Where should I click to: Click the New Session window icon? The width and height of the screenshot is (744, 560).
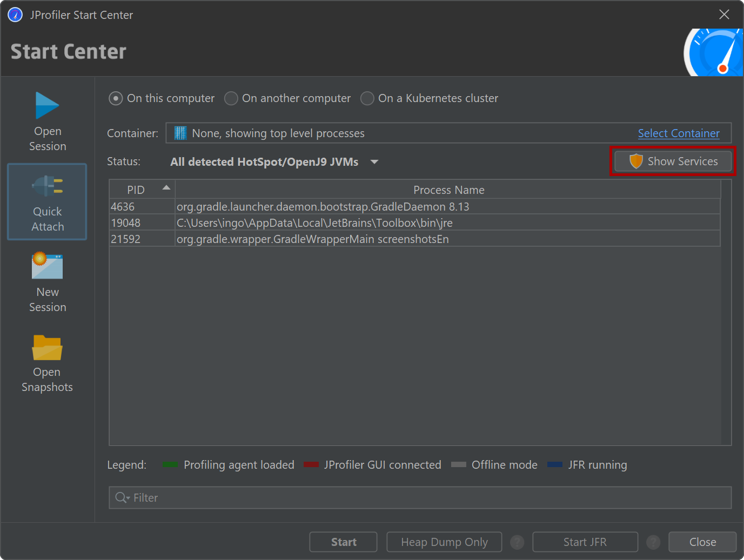(47, 266)
